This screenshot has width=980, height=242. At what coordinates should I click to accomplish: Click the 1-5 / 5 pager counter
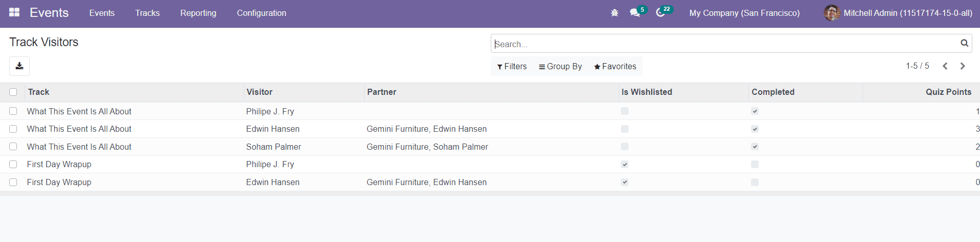pos(918,66)
